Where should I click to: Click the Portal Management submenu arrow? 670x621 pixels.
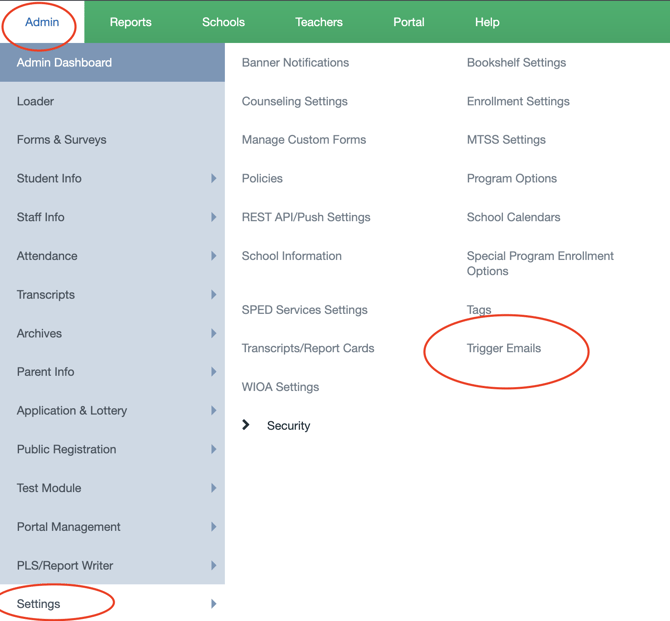(213, 527)
